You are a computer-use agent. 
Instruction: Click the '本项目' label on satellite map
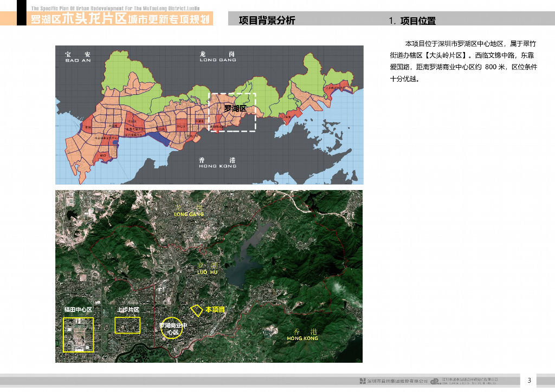coord(215,310)
